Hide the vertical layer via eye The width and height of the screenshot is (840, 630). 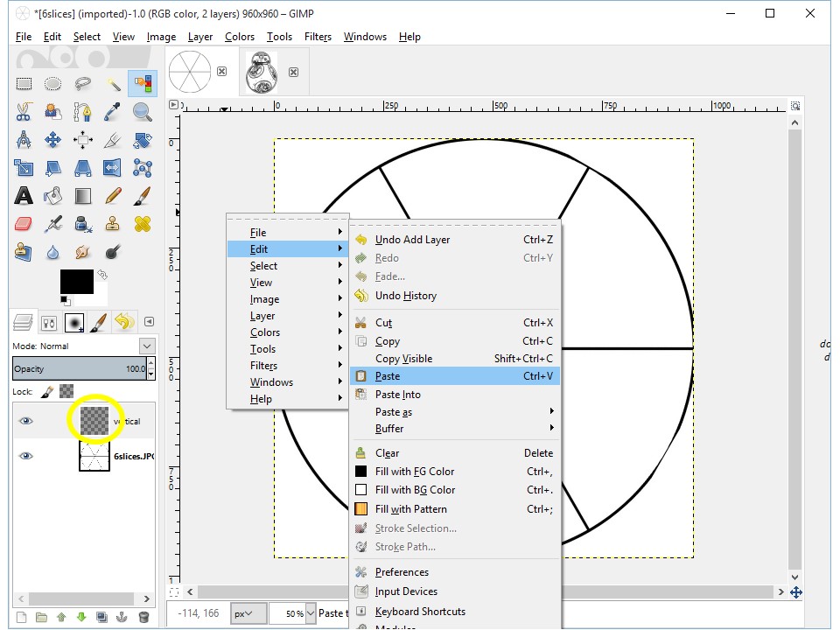[x=25, y=421]
